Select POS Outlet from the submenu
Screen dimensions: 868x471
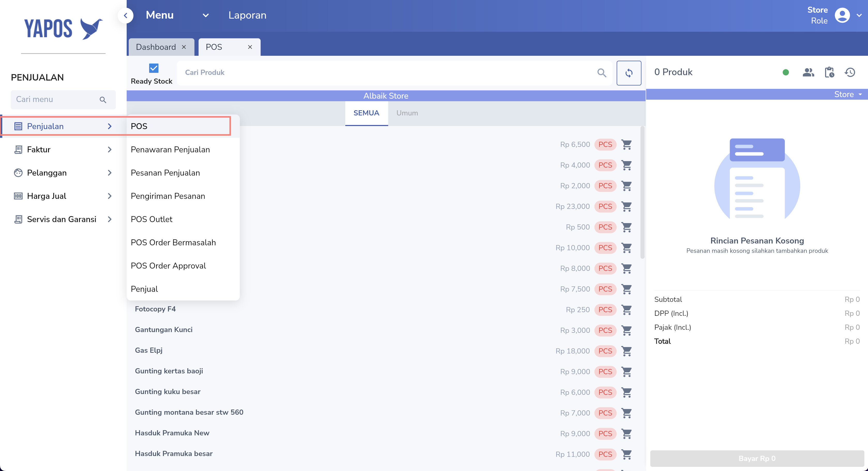[x=151, y=219]
